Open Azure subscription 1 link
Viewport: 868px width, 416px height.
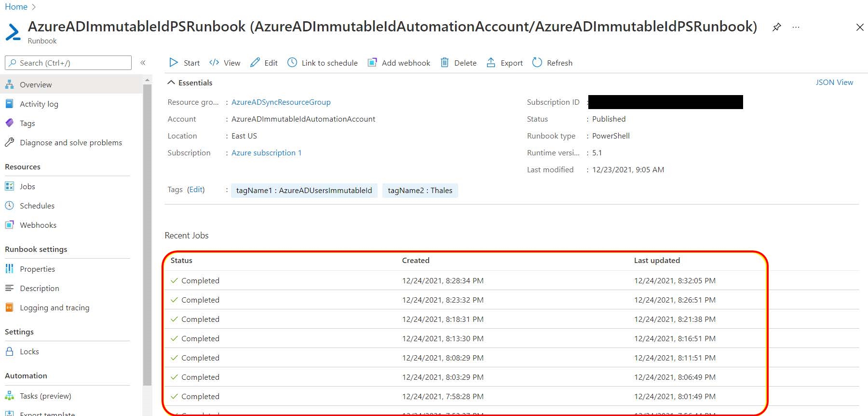266,153
